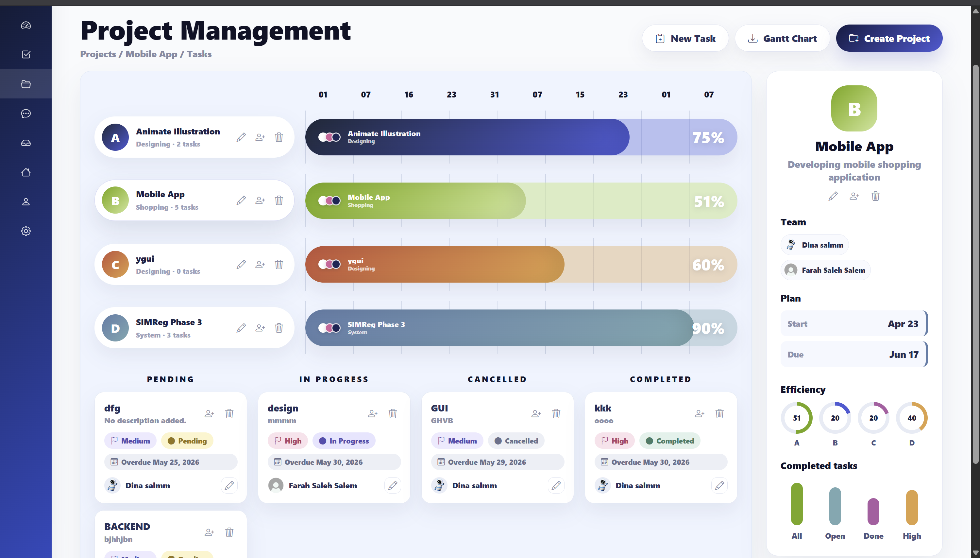Image resolution: width=980 pixels, height=558 pixels.
Task: Assign a user to the BACKEND task
Action: pos(209,532)
